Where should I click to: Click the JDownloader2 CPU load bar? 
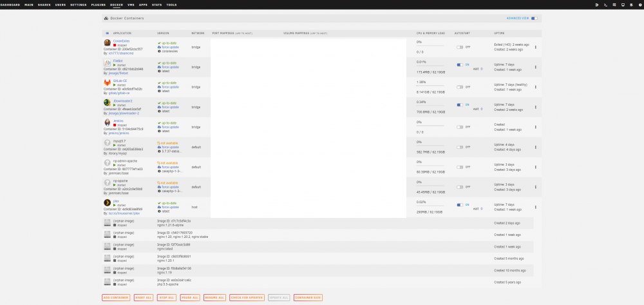[430, 106]
